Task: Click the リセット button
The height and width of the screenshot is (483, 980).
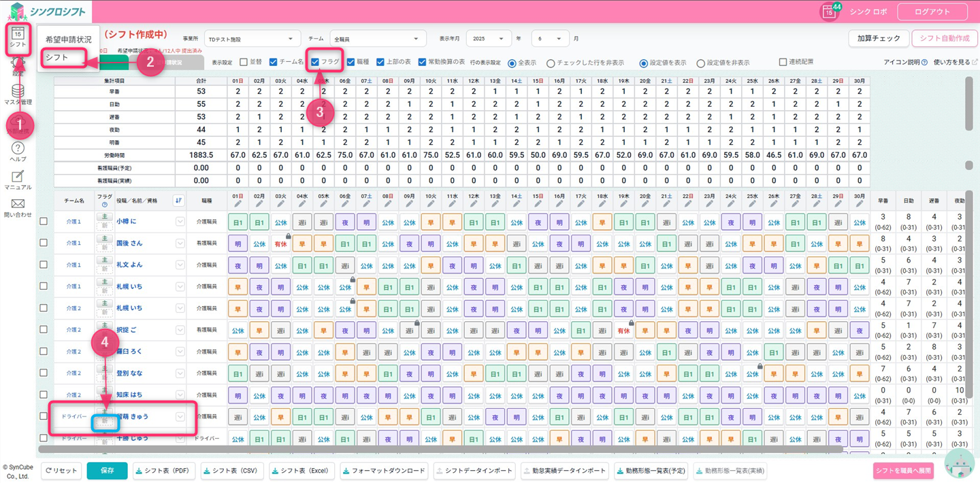Action: [x=61, y=471]
